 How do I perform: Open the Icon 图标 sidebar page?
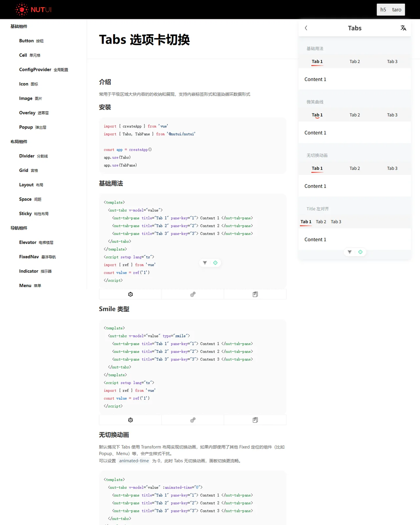coord(29,84)
